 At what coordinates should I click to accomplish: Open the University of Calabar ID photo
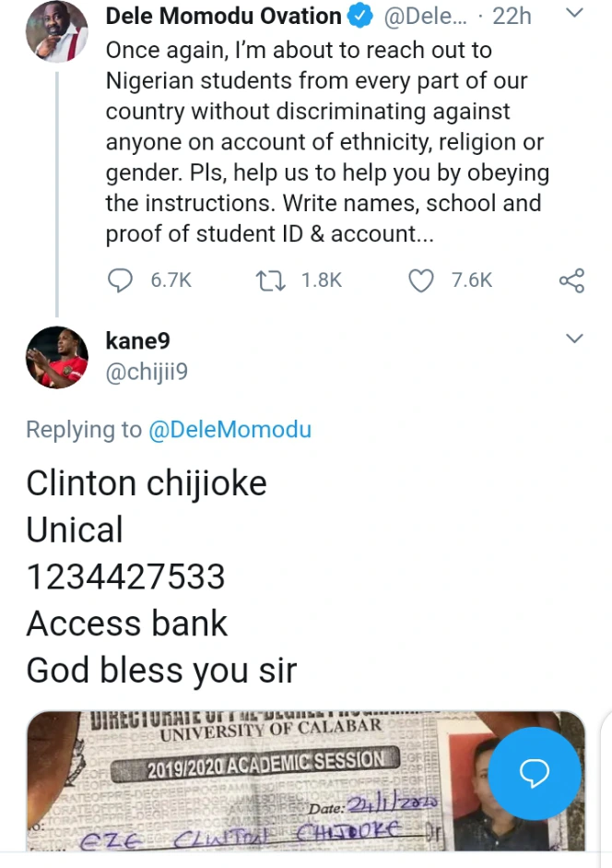305,780
